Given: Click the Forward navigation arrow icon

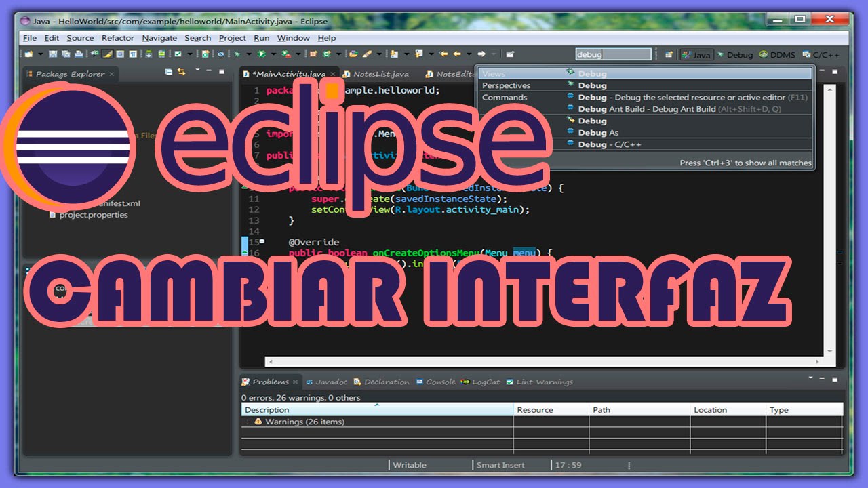Looking at the screenshot, I should pos(481,54).
